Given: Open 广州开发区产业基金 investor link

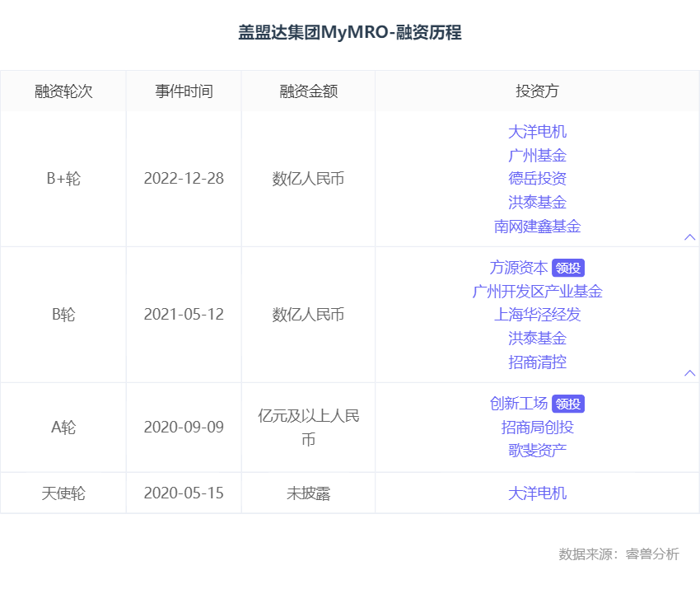Looking at the screenshot, I should click(x=537, y=291).
